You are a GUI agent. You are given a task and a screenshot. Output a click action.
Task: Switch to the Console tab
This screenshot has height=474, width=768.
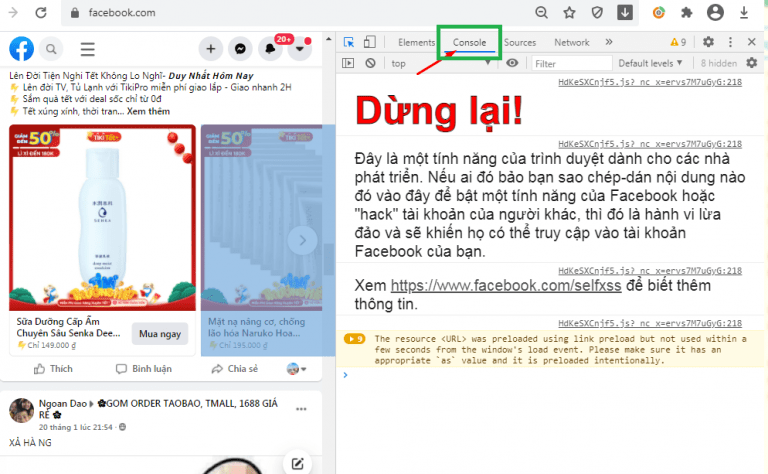coord(469,43)
